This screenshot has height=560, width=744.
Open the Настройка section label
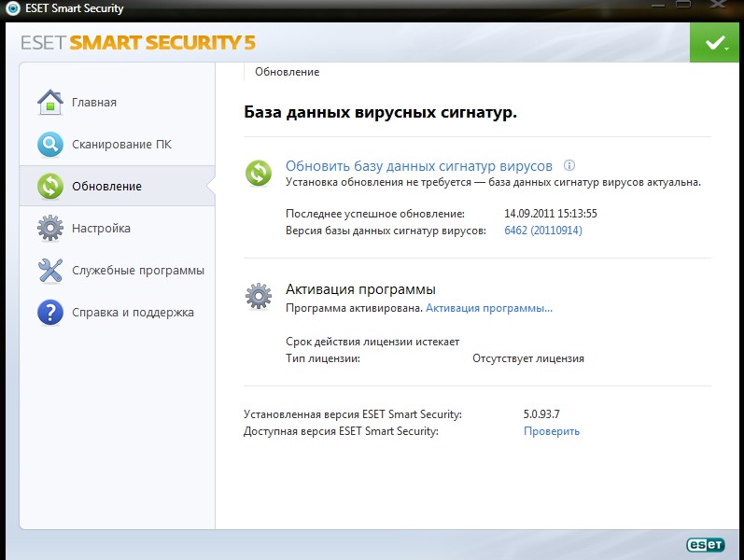coord(101,229)
